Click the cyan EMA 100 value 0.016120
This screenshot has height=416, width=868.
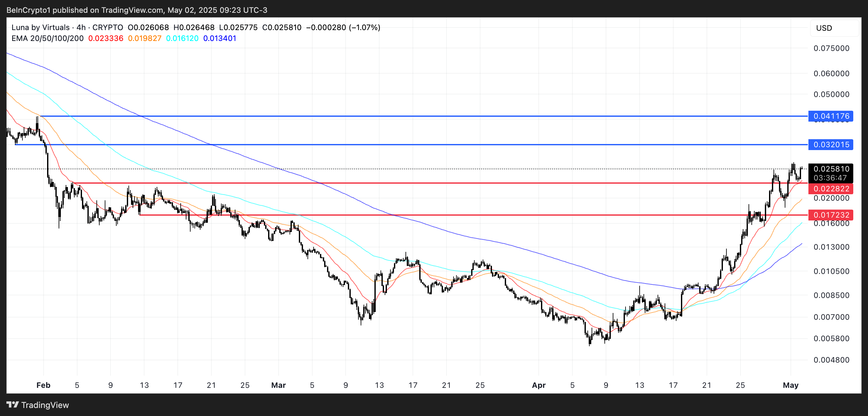pyautogui.click(x=182, y=38)
